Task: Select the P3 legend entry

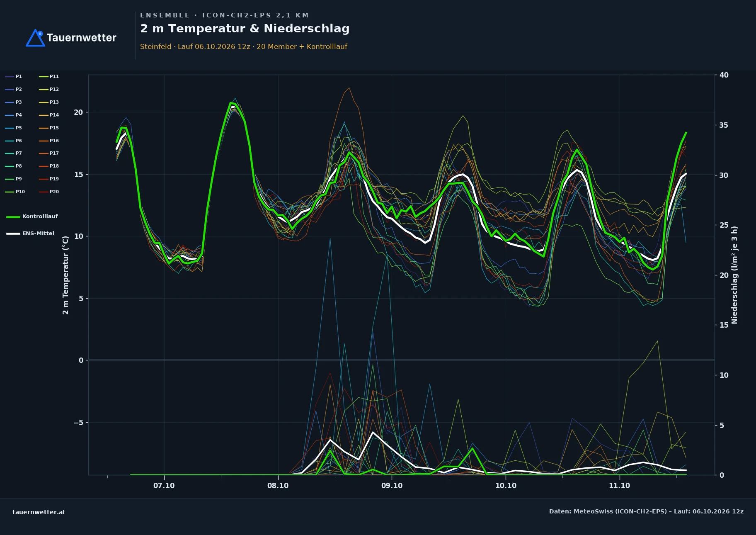Action: pos(14,102)
